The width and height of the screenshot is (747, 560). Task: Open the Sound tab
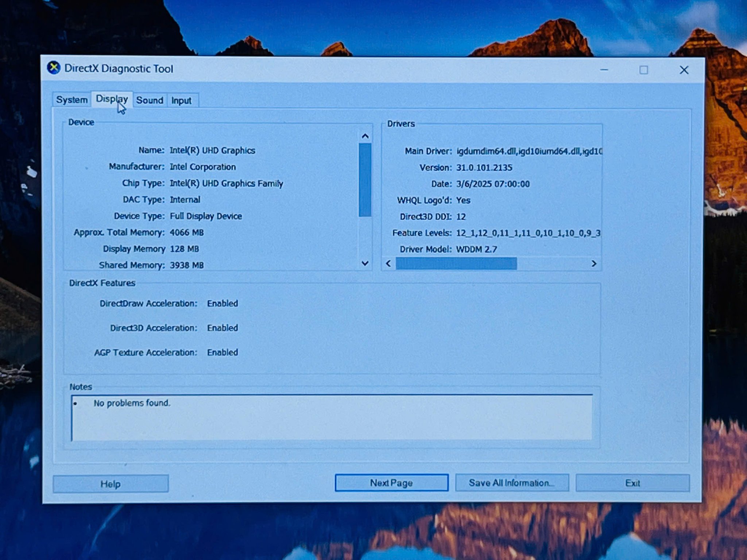click(x=150, y=100)
